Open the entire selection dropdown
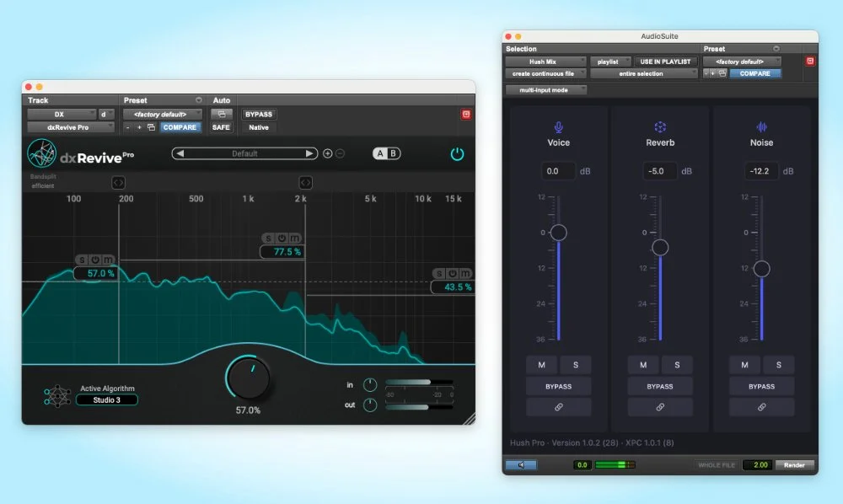The width and height of the screenshot is (843, 504). [x=643, y=73]
